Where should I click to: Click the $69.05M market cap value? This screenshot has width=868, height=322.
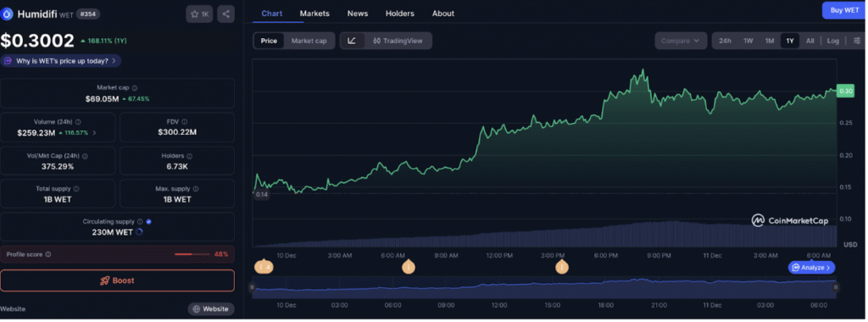(x=102, y=98)
